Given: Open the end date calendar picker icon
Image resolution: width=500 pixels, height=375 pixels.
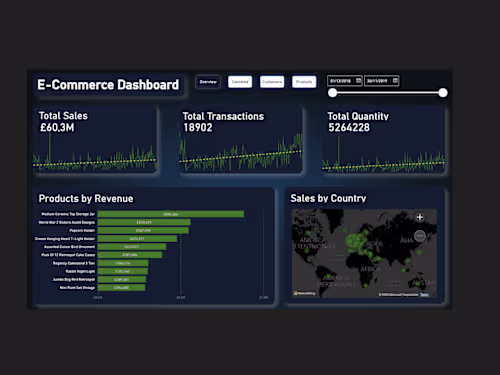Looking at the screenshot, I should (395, 80).
